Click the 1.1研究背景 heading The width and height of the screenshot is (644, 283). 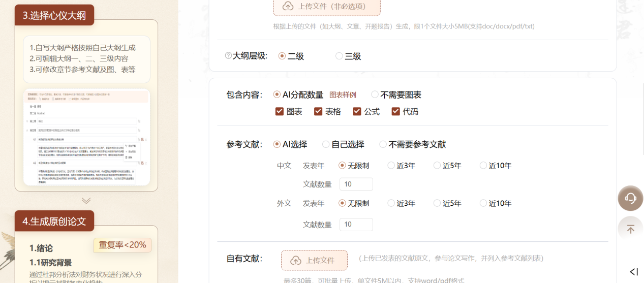50,263
